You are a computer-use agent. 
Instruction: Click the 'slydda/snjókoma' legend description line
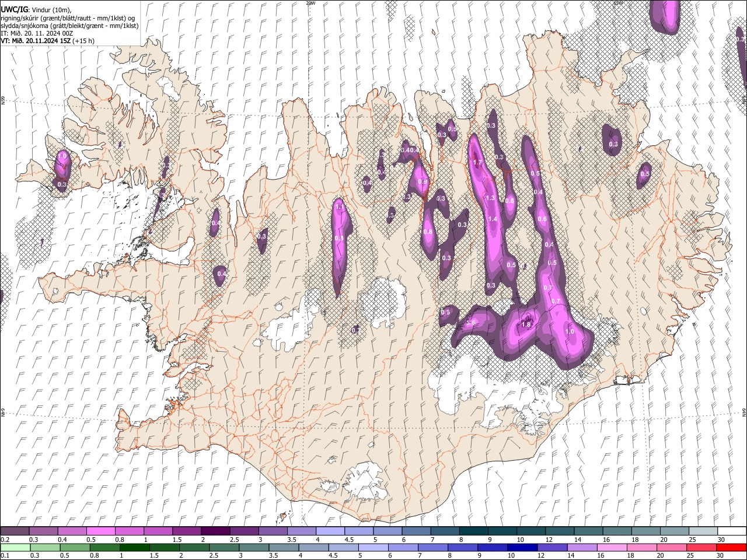pos(70,26)
